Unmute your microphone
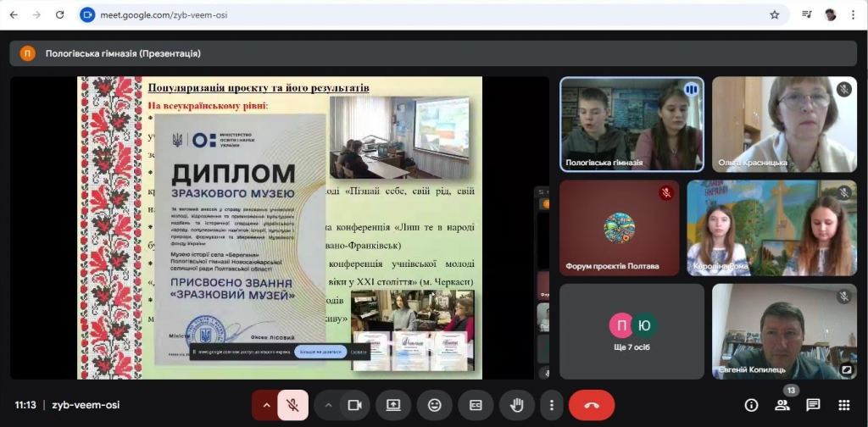 pyautogui.click(x=292, y=405)
